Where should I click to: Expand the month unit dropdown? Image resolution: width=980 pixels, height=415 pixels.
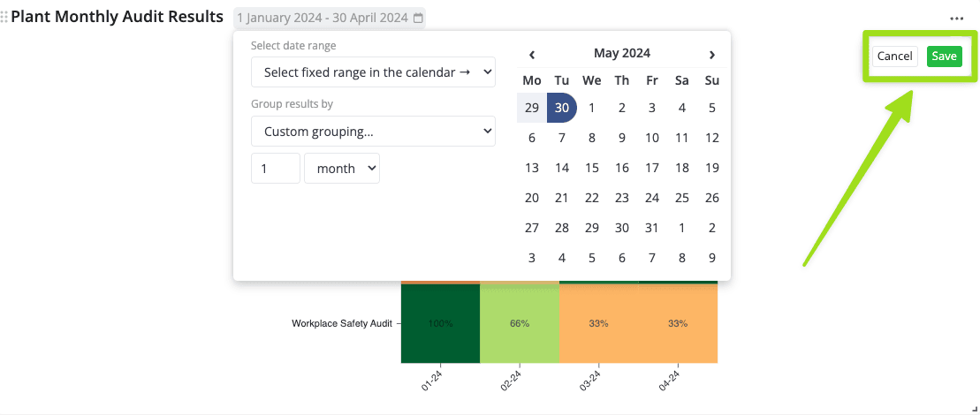341,168
